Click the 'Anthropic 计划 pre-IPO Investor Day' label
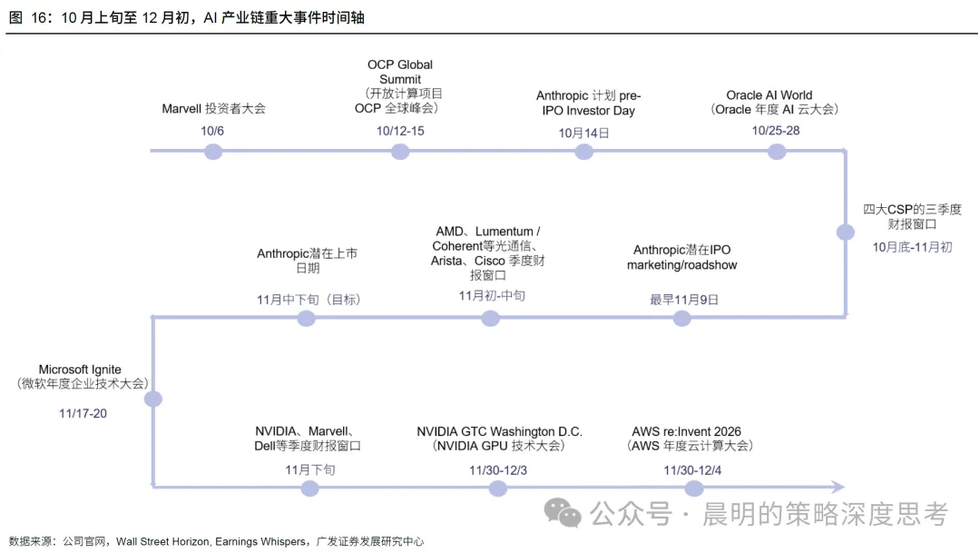This screenshot has height=553, width=980. point(589,104)
